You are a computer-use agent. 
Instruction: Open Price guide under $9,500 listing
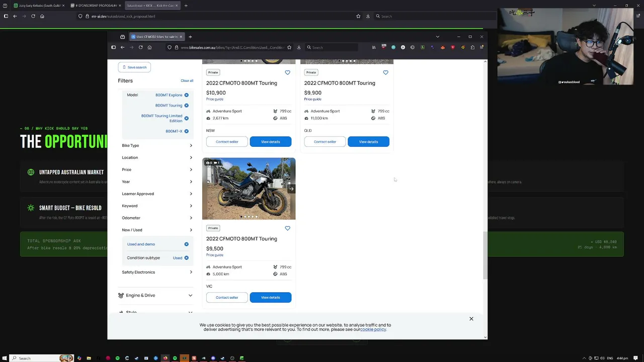215,255
